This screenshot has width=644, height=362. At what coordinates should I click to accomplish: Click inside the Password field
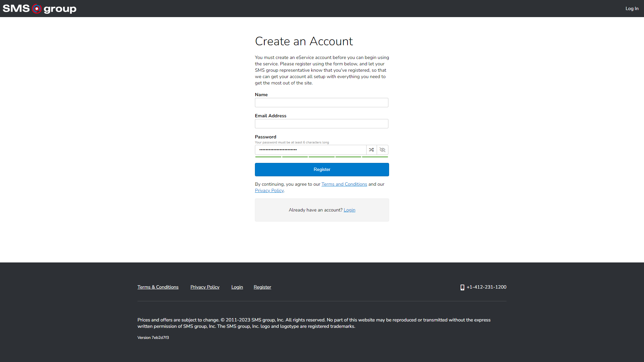coord(310,150)
